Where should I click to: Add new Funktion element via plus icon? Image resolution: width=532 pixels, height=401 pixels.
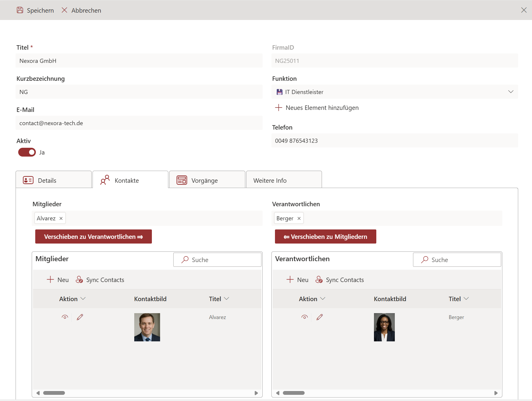pyautogui.click(x=278, y=108)
